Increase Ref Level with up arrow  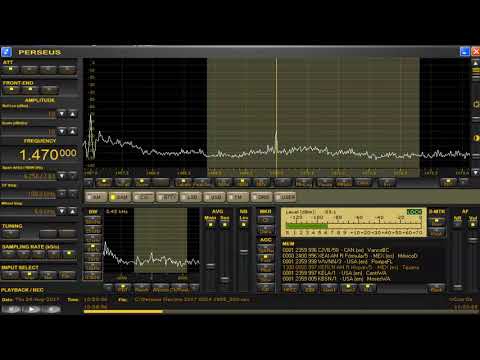click(x=73, y=114)
